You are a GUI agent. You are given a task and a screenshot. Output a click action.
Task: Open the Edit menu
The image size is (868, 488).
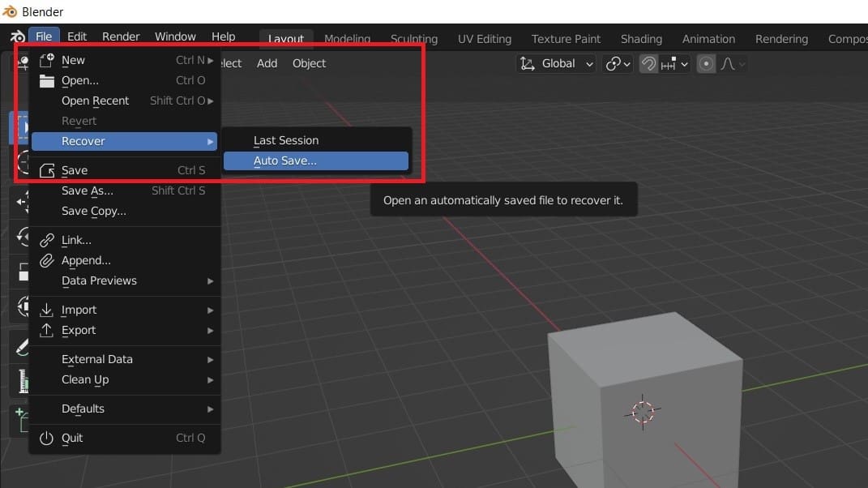coord(77,36)
